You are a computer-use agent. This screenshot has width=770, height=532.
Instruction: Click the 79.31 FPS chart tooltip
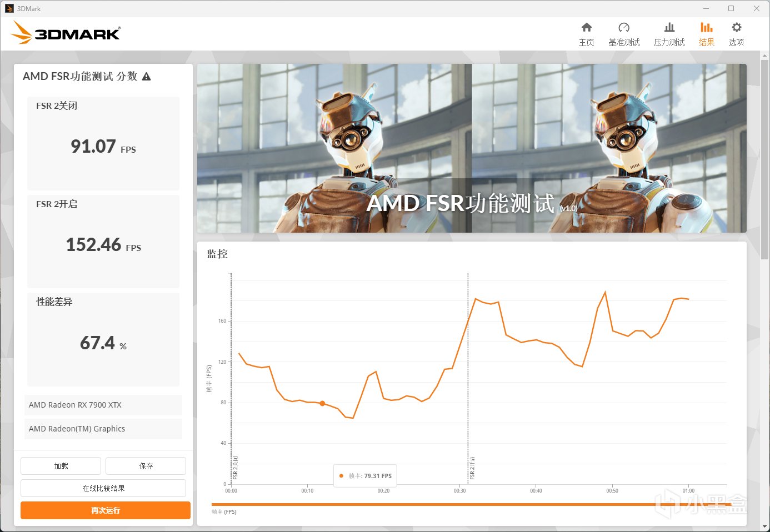(x=365, y=476)
